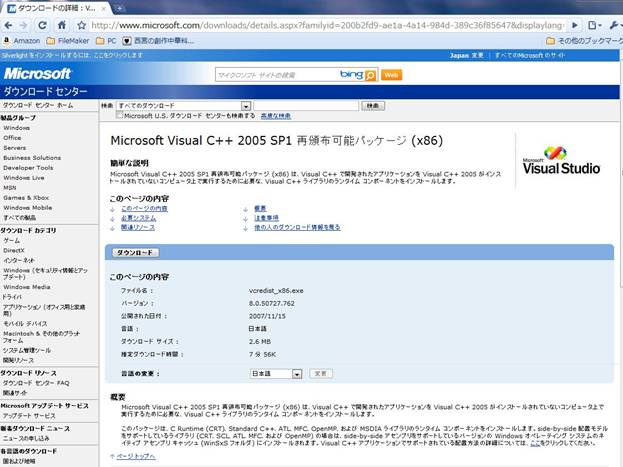Screen dimensions: 623x467
Task: Click the ここ link in overview text
Action: tap(536, 443)
